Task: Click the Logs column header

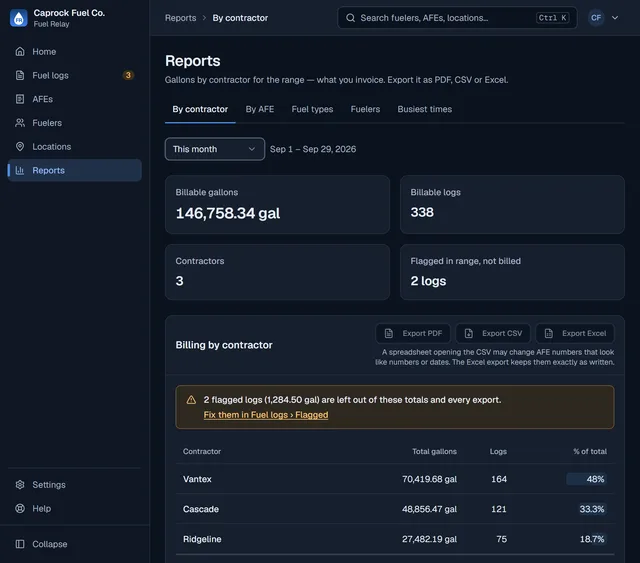Action: [498, 451]
